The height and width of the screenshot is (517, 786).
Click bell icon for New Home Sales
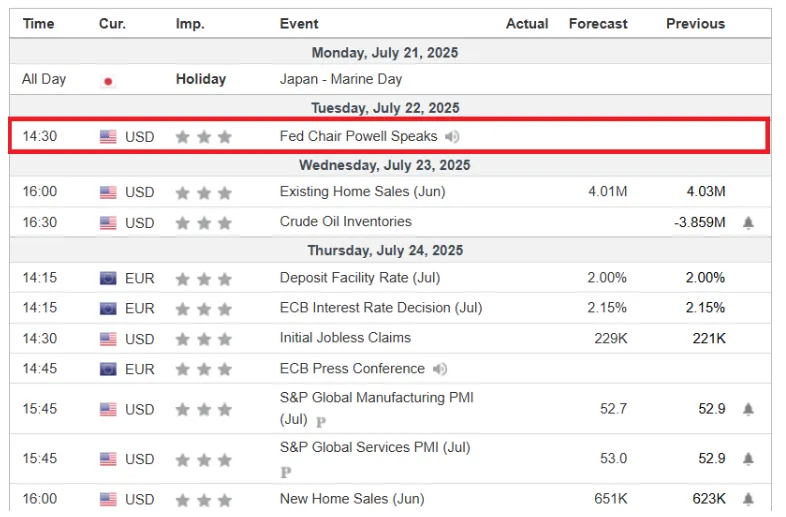pos(748,499)
